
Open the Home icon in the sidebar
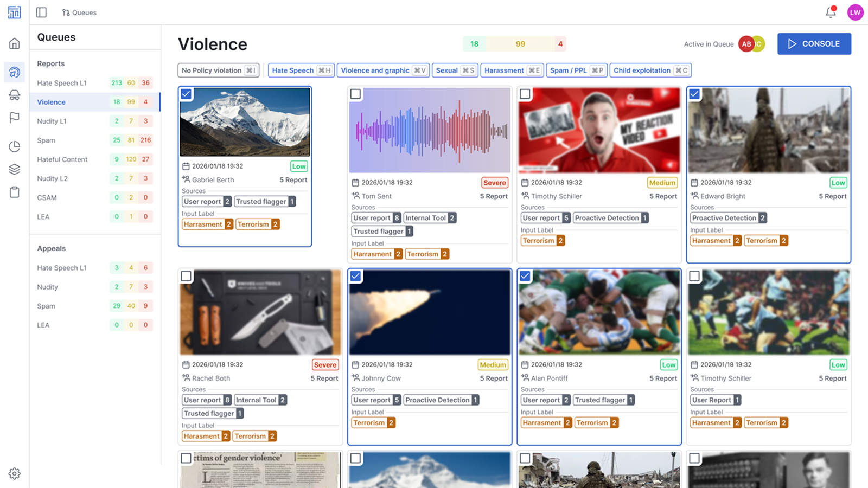(x=14, y=43)
